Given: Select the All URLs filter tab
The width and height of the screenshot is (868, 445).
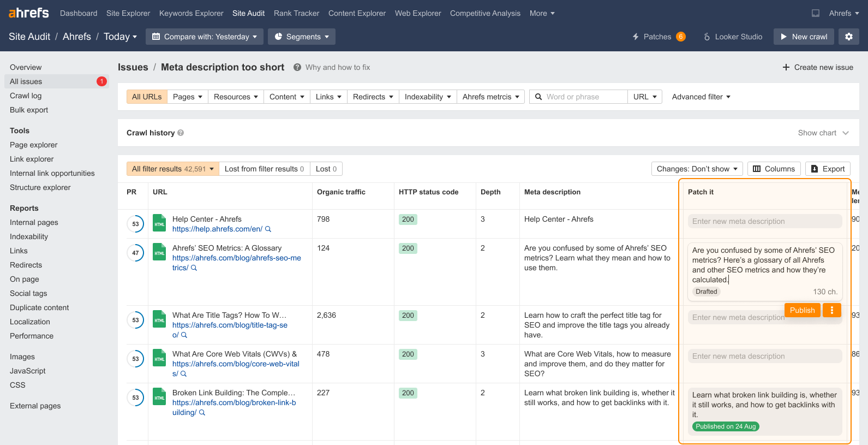Looking at the screenshot, I should point(147,97).
